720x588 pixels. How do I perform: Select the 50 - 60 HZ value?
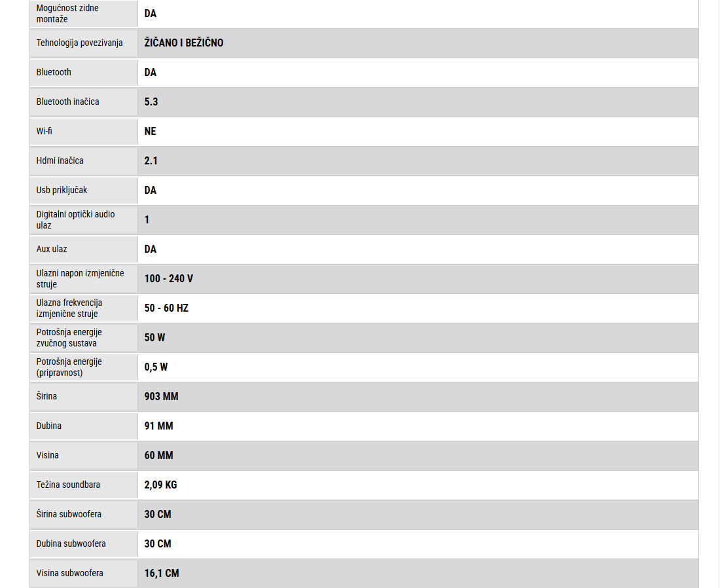pyautogui.click(x=166, y=308)
